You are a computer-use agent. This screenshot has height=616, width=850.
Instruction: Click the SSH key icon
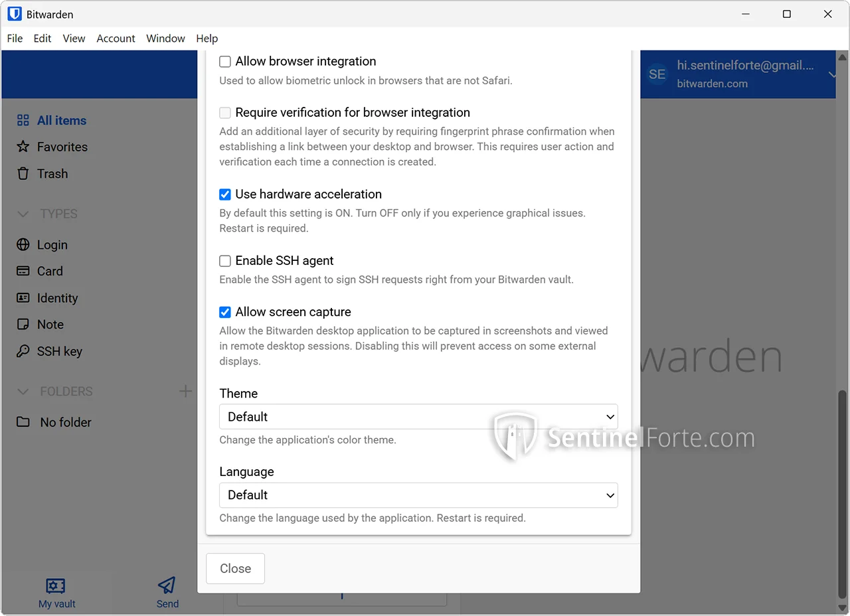pos(23,351)
